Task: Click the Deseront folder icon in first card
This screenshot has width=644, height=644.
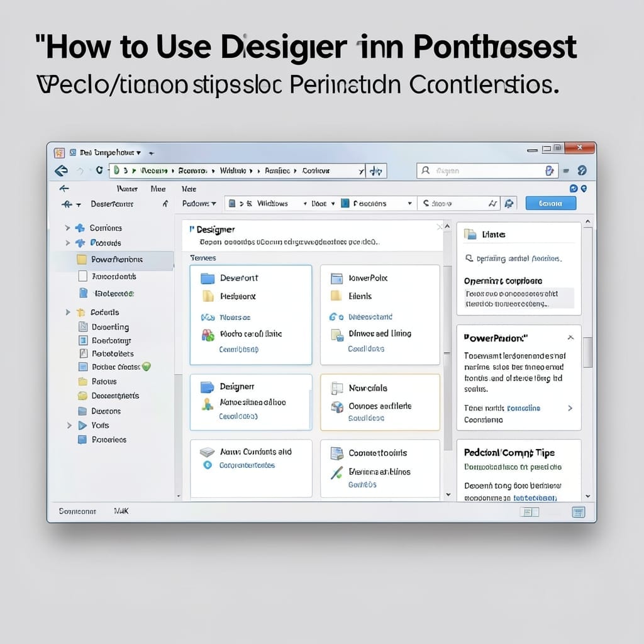Action: pos(208,278)
